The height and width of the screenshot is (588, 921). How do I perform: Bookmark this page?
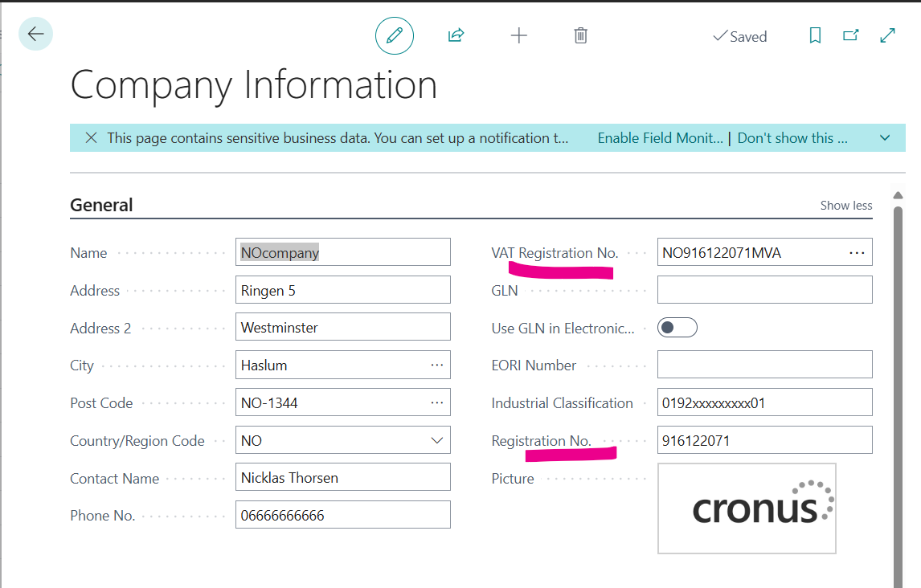(x=815, y=36)
